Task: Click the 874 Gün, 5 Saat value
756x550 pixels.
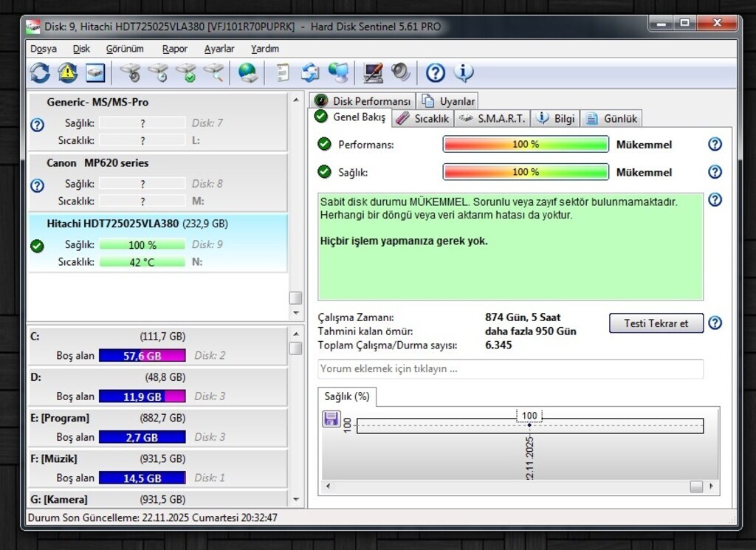Action: coord(523,317)
